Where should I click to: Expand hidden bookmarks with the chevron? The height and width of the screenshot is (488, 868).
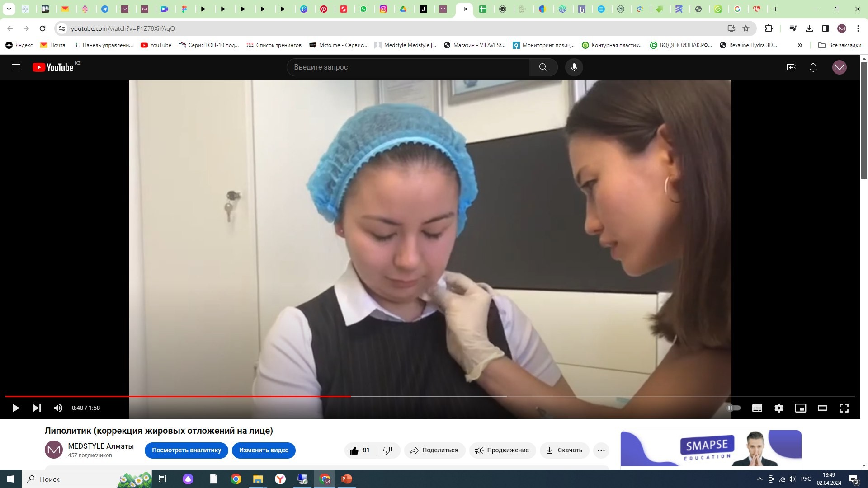pos(800,45)
